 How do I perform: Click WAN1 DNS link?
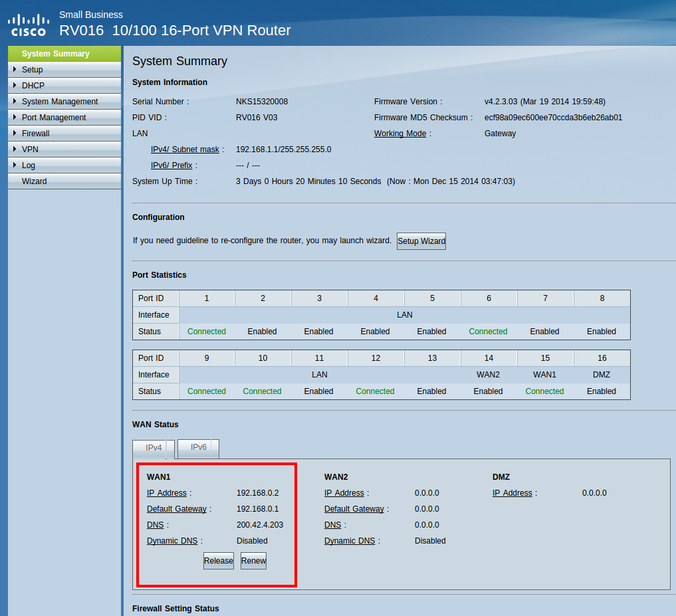pos(155,524)
